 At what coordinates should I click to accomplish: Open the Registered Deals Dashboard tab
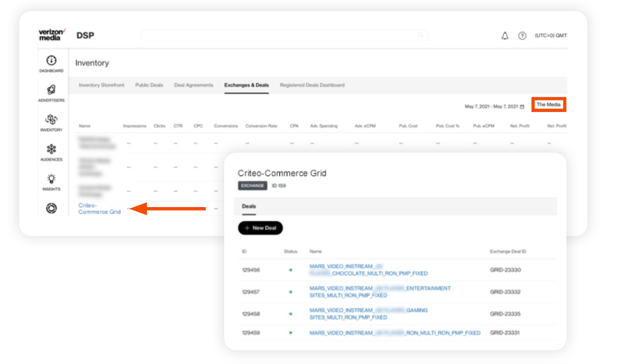tap(312, 85)
